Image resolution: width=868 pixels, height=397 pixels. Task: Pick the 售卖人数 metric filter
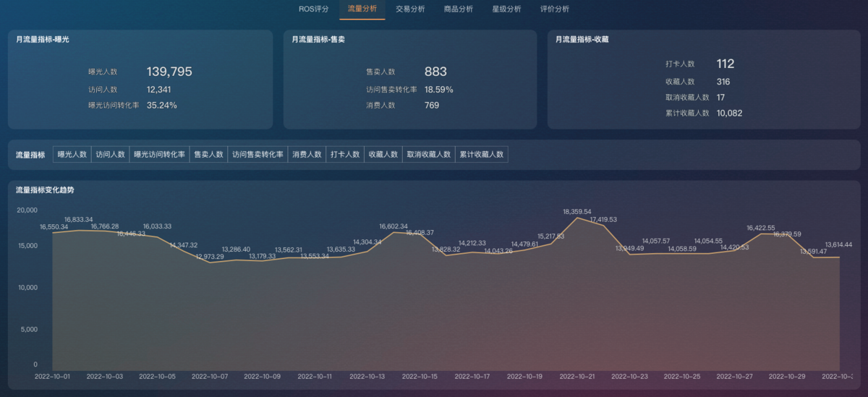[208, 155]
